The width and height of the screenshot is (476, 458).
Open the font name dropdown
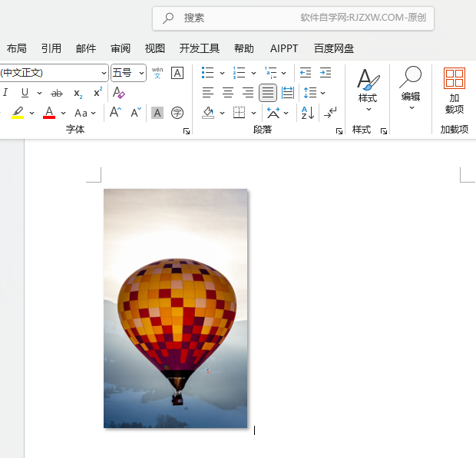pos(104,73)
